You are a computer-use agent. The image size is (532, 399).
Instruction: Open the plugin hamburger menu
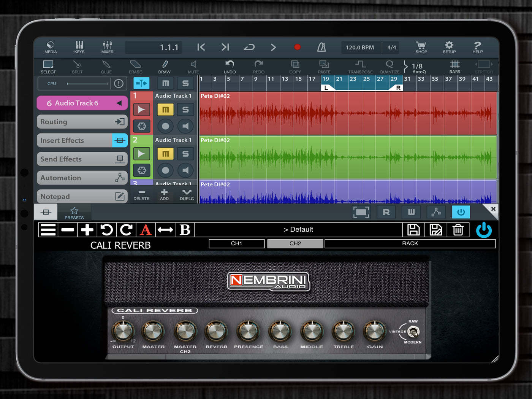pos(48,230)
